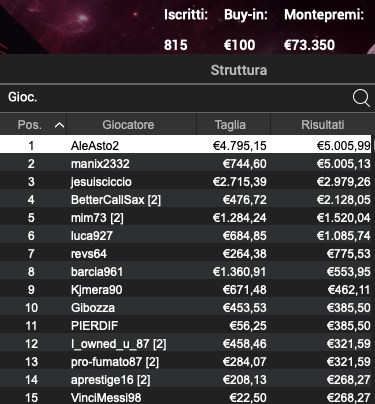Screen dimensions: 375x404
Task: Choose revs64 row in table
Action: coord(185,254)
